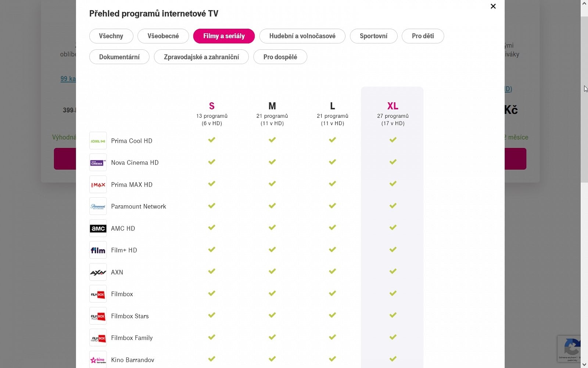Click the S package column header
The image size is (588, 368).
[x=212, y=106]
